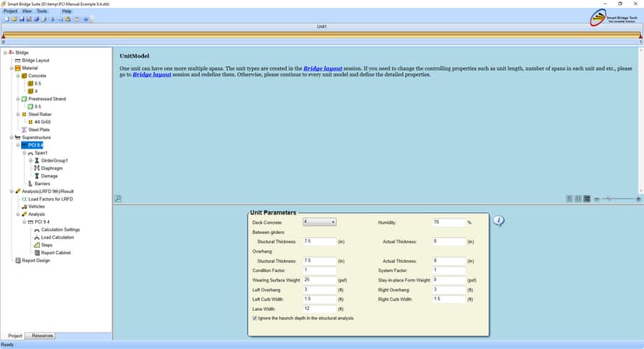
Task: Open the Deck Concrete dropdown
Action: [320, 222]
